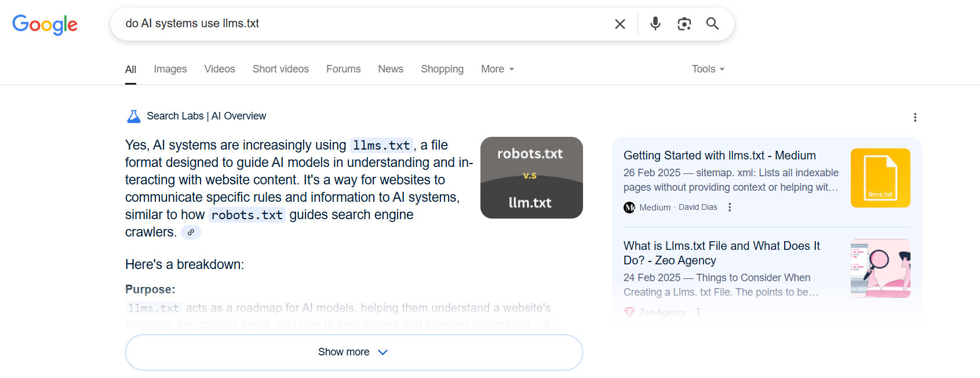Select the All results tab
Image resolution: width=980 pixels, height=378 pixels.
pos(130,70)
